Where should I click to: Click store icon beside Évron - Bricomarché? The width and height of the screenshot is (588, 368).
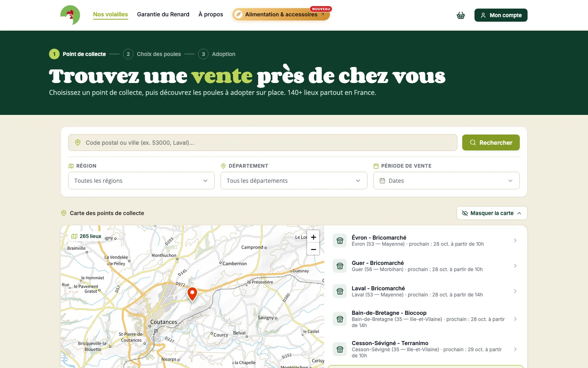pos(340,241)
